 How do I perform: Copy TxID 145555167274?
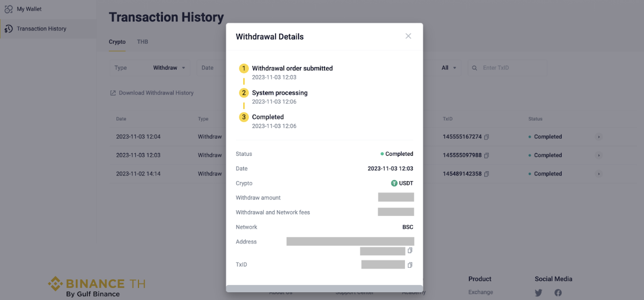[486, 137]
